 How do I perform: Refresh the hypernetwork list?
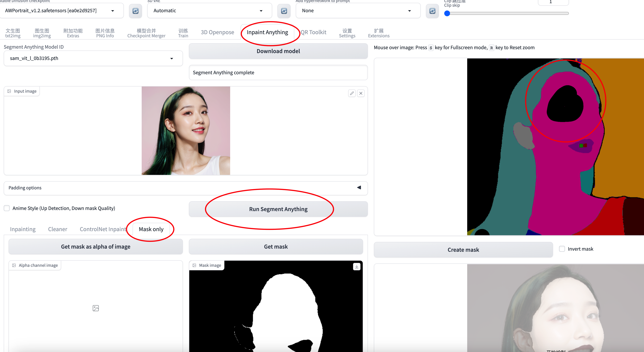tap(432, 11)
